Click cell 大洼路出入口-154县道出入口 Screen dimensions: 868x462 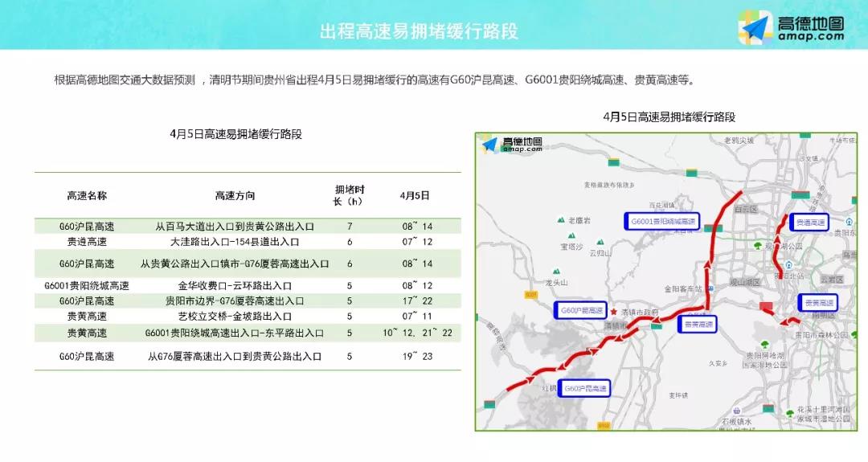[x=235, y=242]
